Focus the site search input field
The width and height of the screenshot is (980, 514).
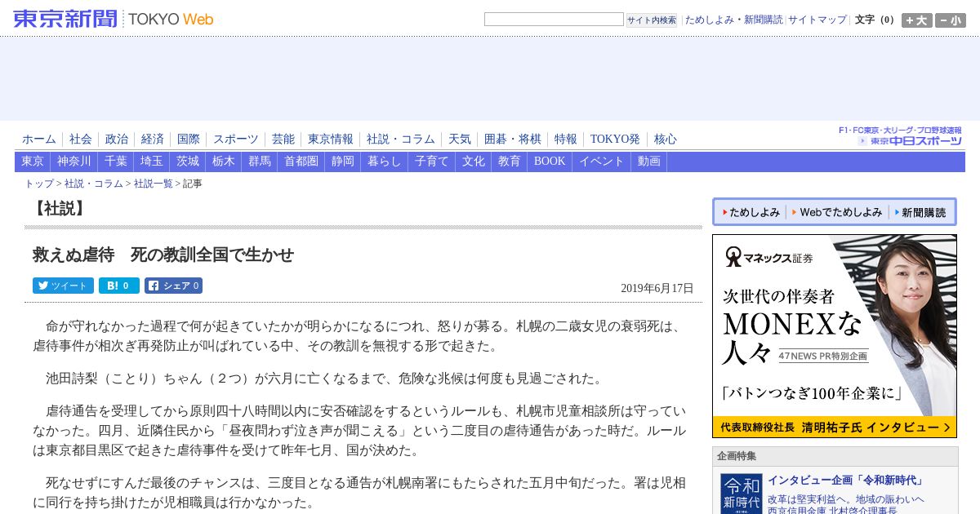[554, 19]
